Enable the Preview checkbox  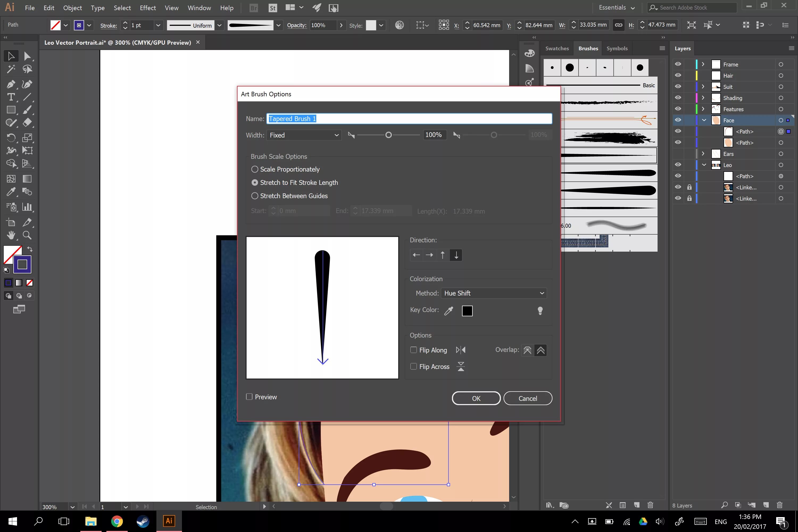point(250,397)
